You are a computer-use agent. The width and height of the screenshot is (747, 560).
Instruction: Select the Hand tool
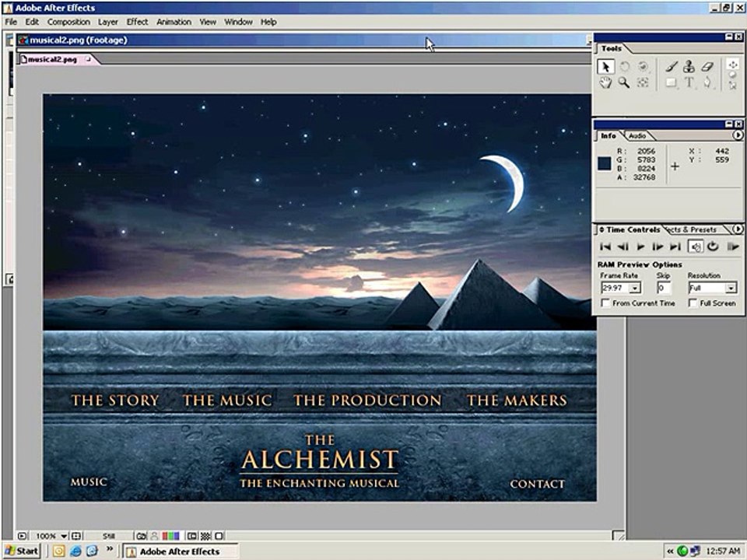[605, 83]
